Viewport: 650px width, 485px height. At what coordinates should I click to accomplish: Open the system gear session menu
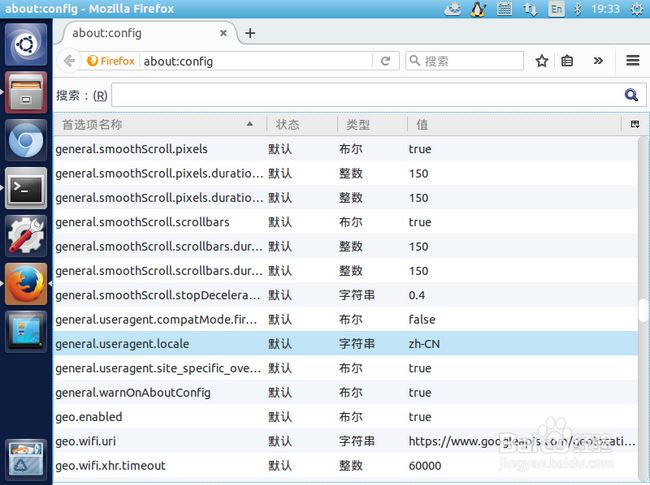(637, 9)
